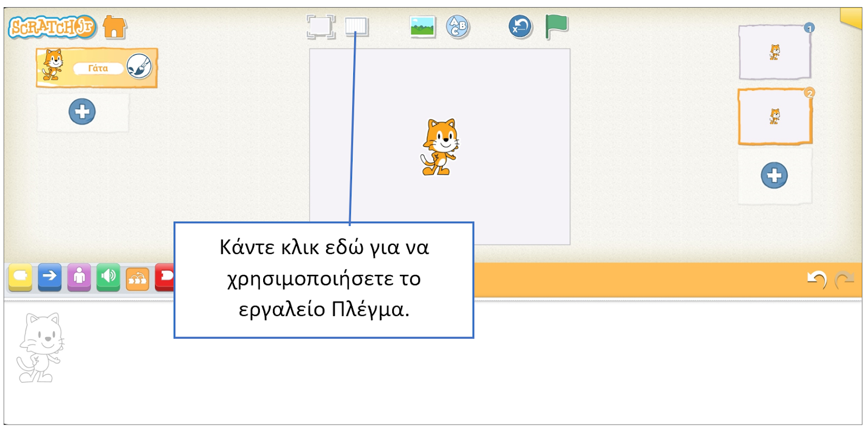The width and height of the screenshot is (868, 429).
Task: Toggle full screen presentation mode
Action: coord(321,27)
